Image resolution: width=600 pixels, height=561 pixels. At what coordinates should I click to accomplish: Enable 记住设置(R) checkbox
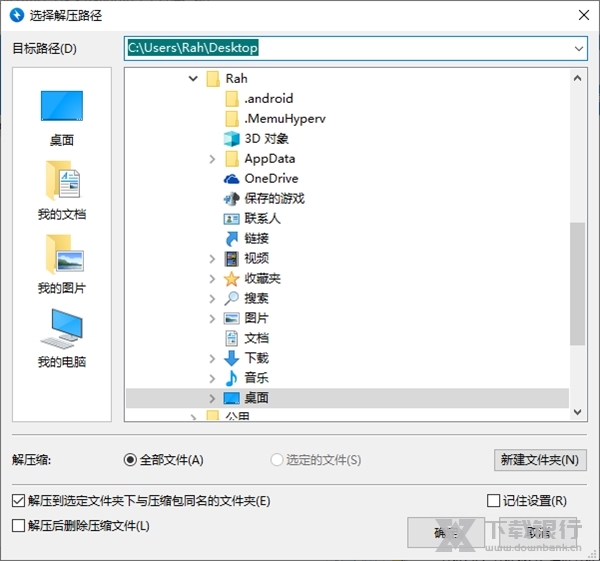[x=494, y=501]
